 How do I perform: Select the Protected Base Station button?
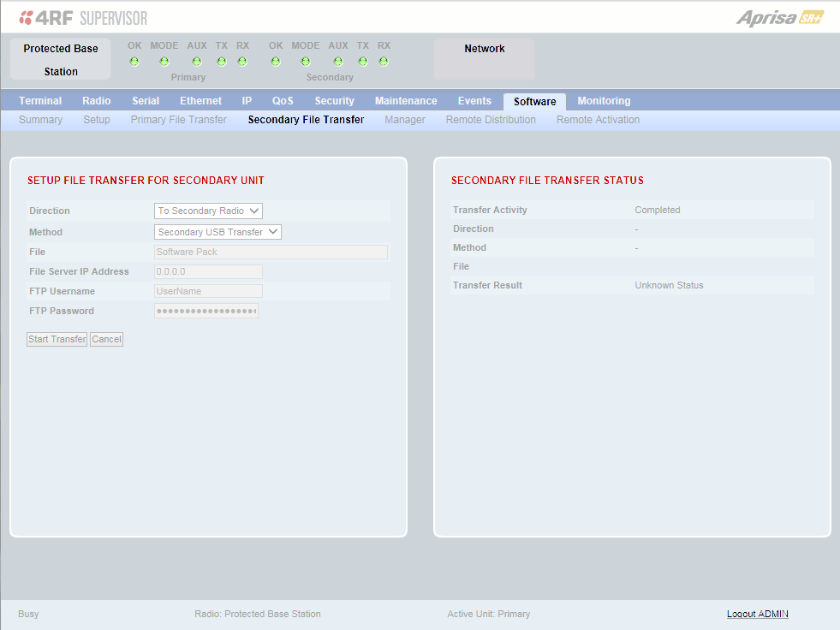click(61, 59)
